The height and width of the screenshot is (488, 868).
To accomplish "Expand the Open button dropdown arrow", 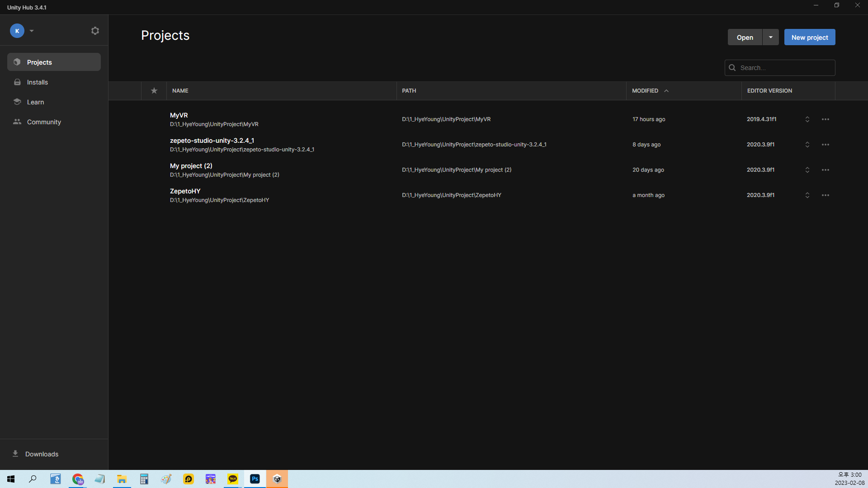I will pos(771,38).
